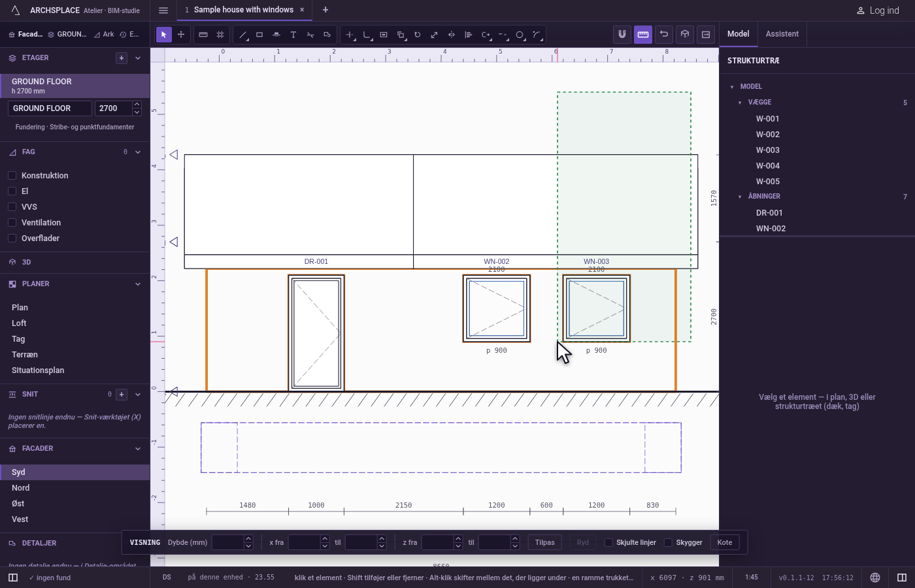Collapse the FAG section chevron
Screen dimensions: 915x588
(138, 152)
